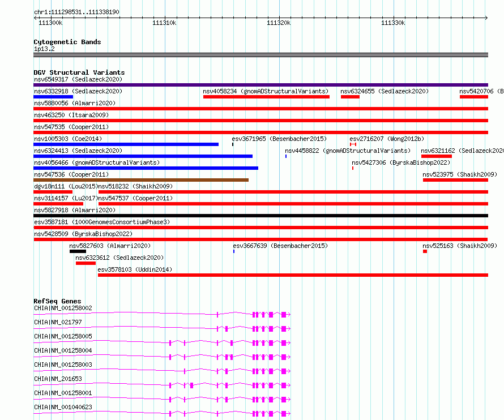Screen dimensions: 504x420
Task: Click the red esv3578103 variant bar
Action: click(x=293, y=275)
